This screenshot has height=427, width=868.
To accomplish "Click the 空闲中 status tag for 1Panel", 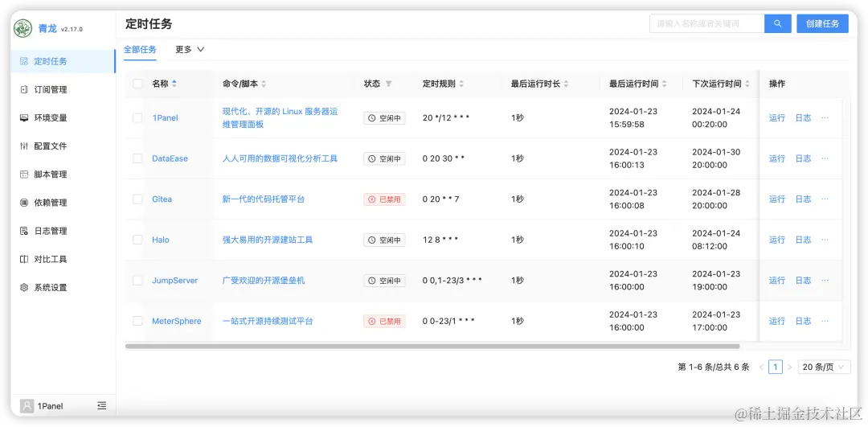I will [x=384, y=118].
